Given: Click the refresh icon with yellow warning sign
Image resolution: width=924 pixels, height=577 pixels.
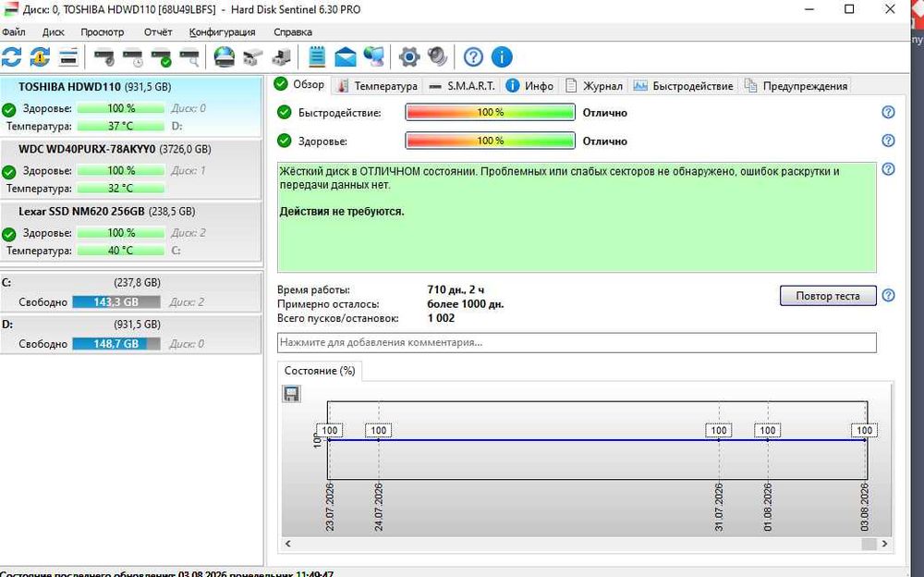Looking at the screenshot, I should [x=40, y=57].
